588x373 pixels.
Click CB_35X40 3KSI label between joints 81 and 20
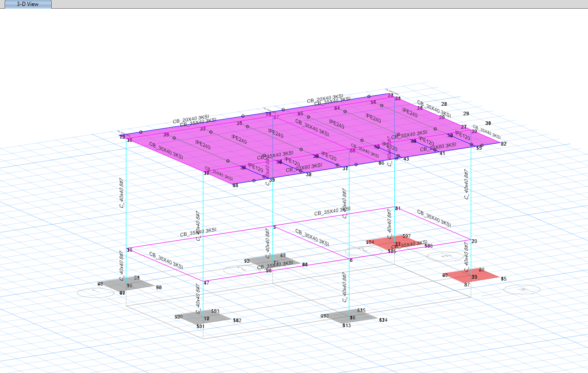tap(434, 218)
